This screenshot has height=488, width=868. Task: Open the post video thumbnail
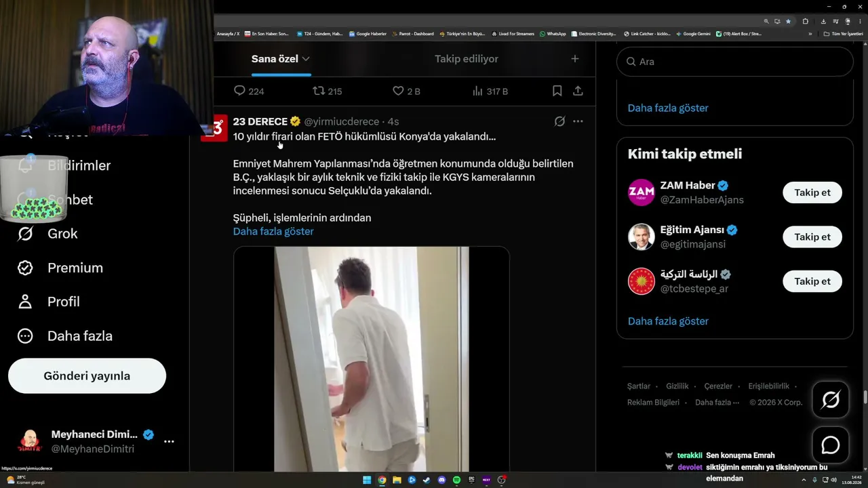(371, 359)
